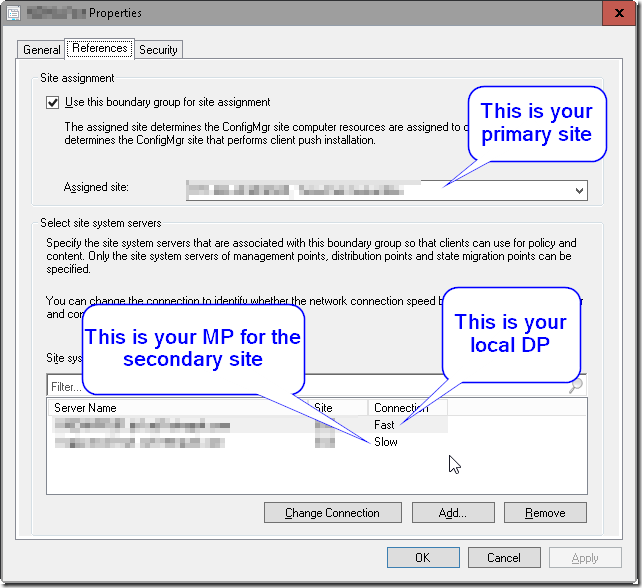This screenshot has height=588, width=642.
Task: Expand the Assigned site dropdown
Action: (x=579, y=190)
